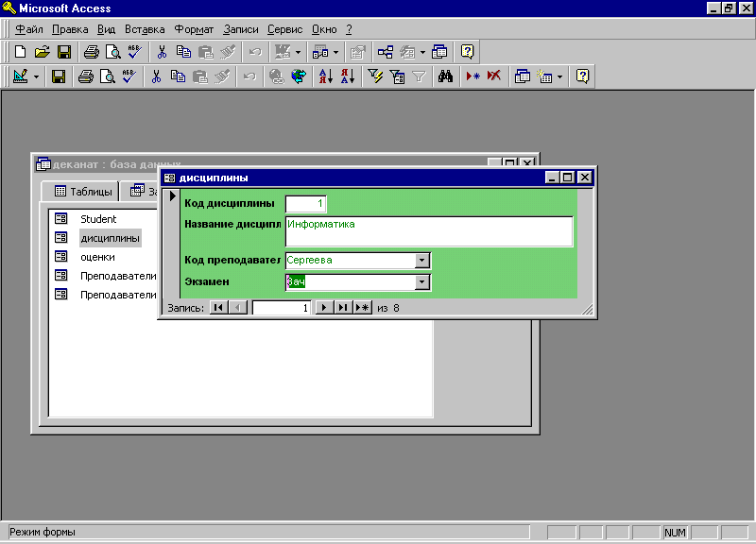The image size is (756, 544).
Task: Go to the first record using the navigation button
Action: click(218, 307)
